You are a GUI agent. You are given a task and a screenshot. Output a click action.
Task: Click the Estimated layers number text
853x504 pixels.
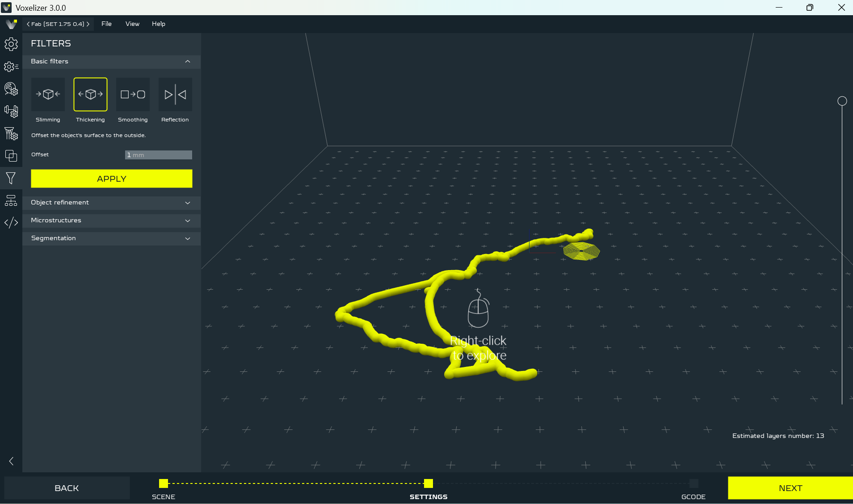point(778,436)
